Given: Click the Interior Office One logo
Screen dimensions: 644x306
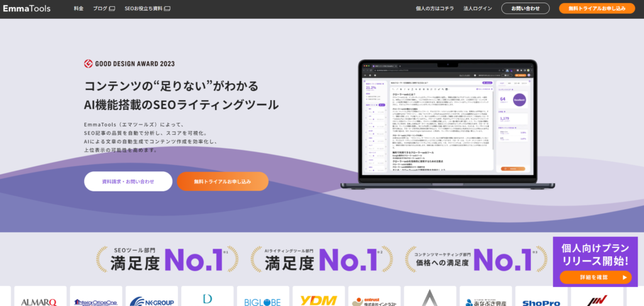Looking at the screenshot, I should [x=94, y=301].
